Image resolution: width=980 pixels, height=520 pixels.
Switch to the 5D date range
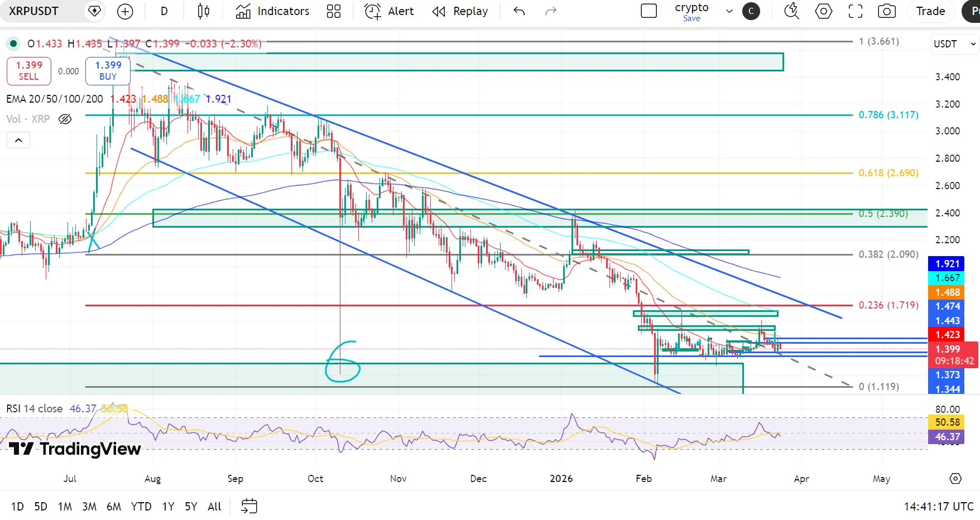coord(41,507)
